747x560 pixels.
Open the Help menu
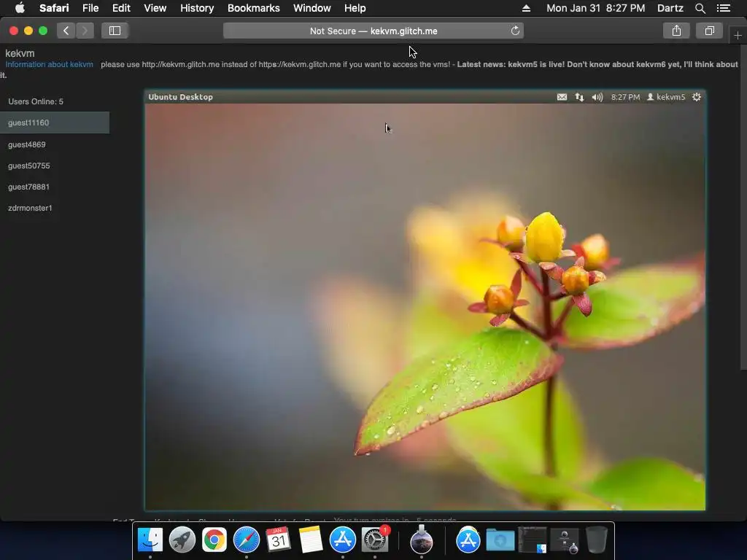355,8
